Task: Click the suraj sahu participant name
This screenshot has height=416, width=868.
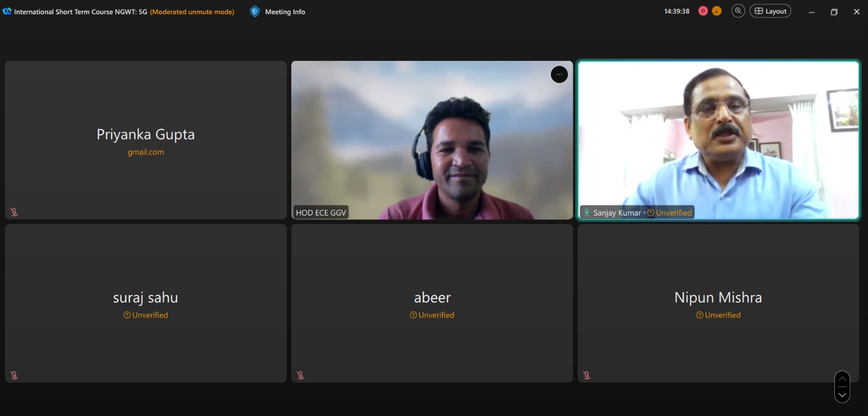Action: tap(145, 298)
